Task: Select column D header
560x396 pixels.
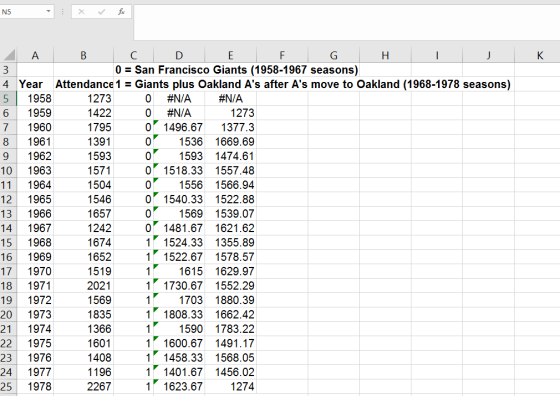Action: (x=179, y=55)
